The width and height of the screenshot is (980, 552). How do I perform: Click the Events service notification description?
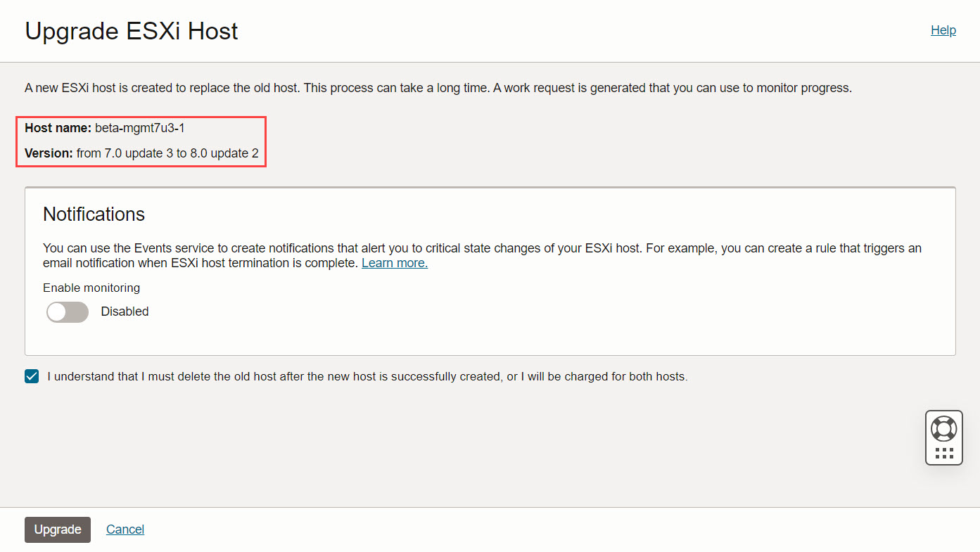tap(483, 255)
